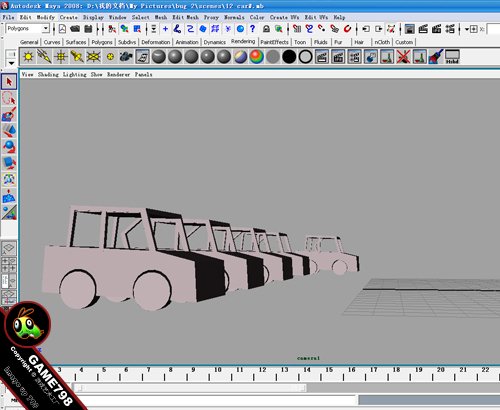
Task: Open Render Settings from status line
Action: pyautogui.click(x=450, y=29)
